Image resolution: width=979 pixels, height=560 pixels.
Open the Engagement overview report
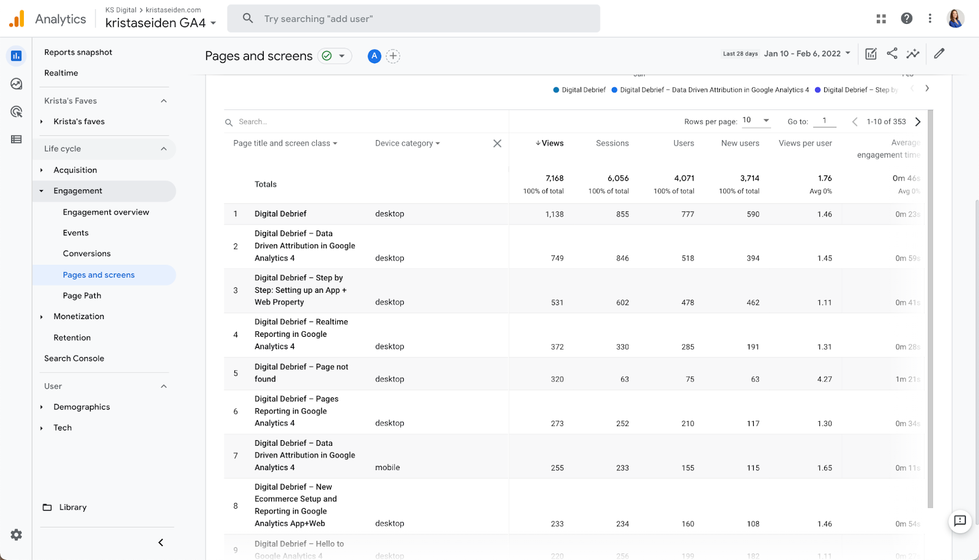point(106,212)
